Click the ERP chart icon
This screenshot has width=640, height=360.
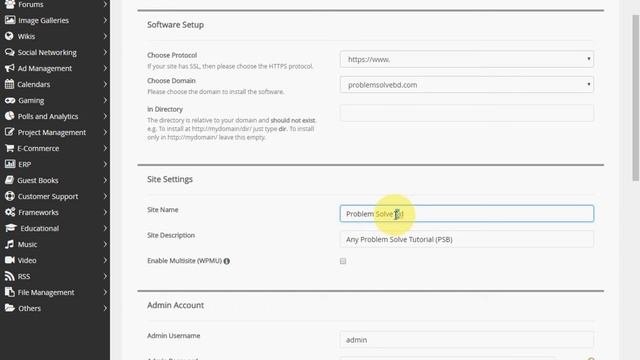(x=10, y=164)
